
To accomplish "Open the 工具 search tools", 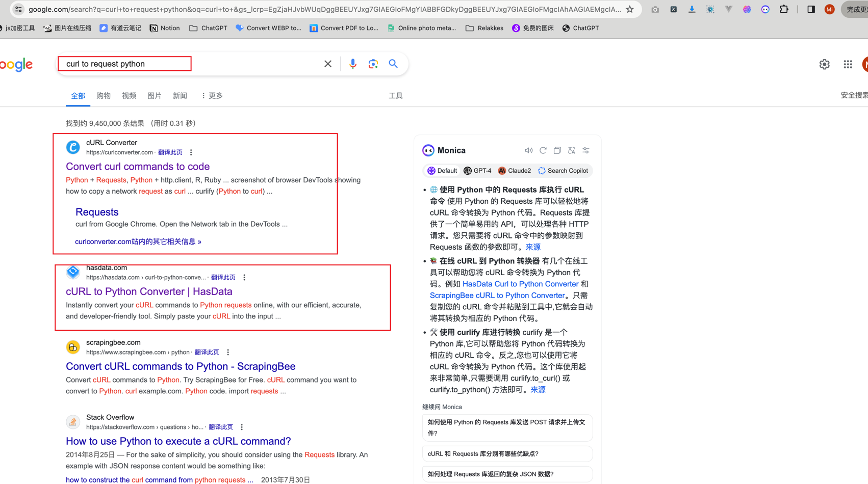I will (396, 96).
